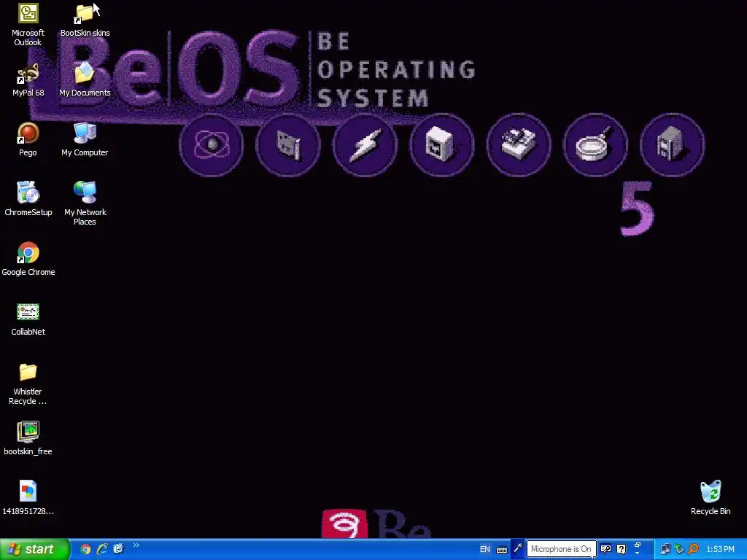Select the Microsoft Outlook desktop icon
Image resolution: width=747 pixels, height=560 pixels.
click(28, 25)
